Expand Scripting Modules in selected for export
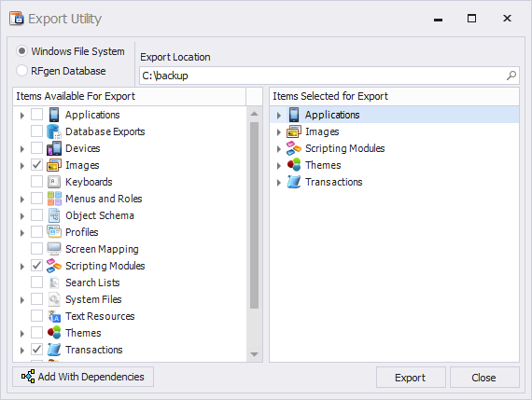Image resolution: width=532 pixels, height=400 pixels. coord(278,149)
